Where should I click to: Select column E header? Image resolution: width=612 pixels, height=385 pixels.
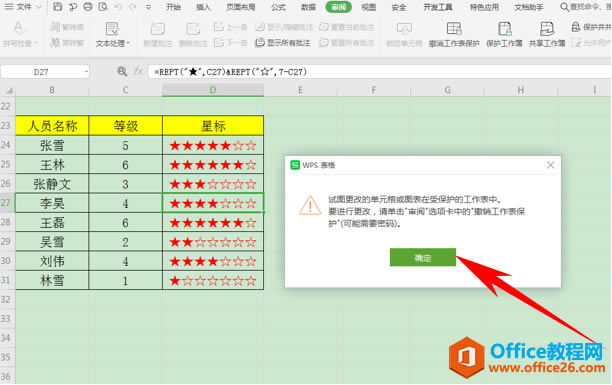[300, 90]
